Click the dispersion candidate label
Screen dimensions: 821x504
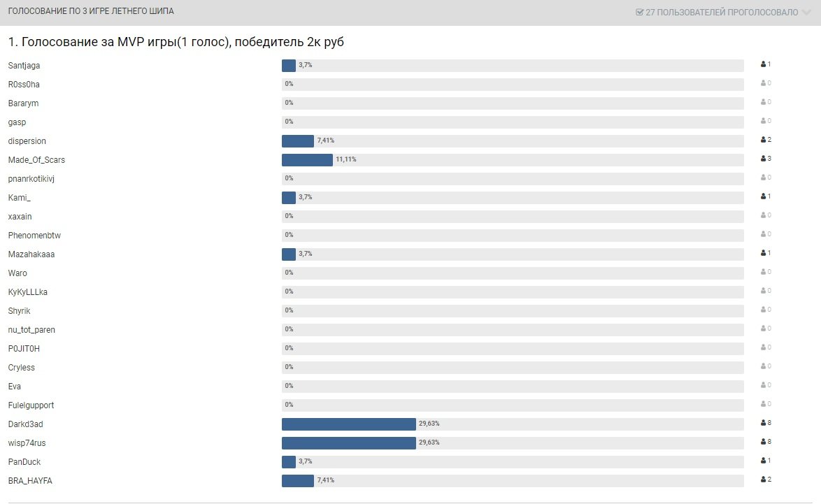(27, 141)
